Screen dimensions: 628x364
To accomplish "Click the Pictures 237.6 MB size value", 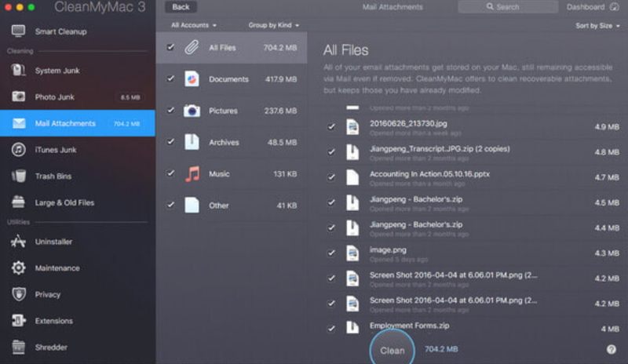I will (280, 111).
